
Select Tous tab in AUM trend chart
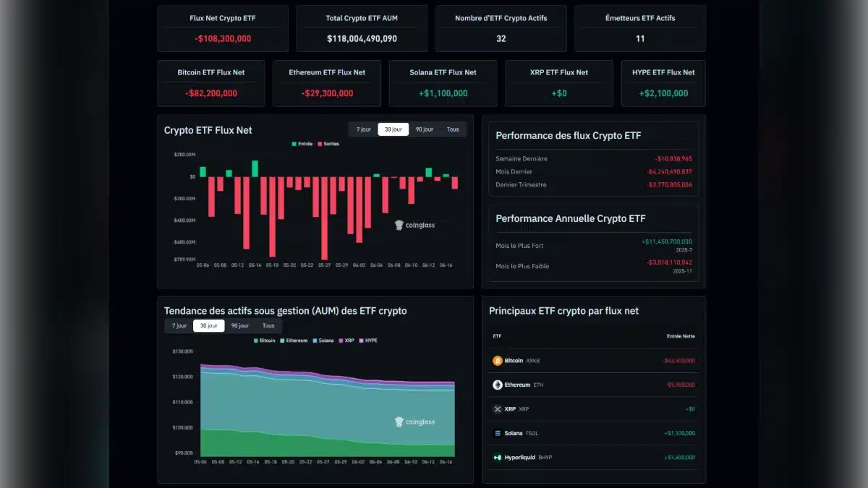pos(268,326)
